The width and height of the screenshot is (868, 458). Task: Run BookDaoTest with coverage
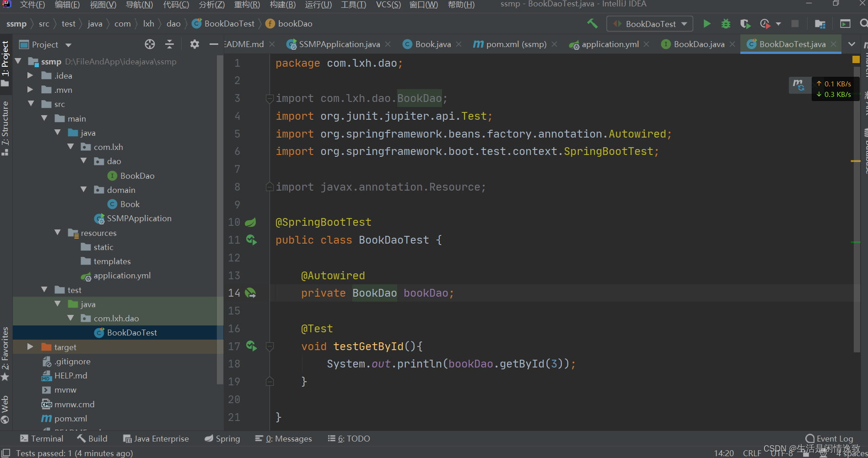click(745, 23)
